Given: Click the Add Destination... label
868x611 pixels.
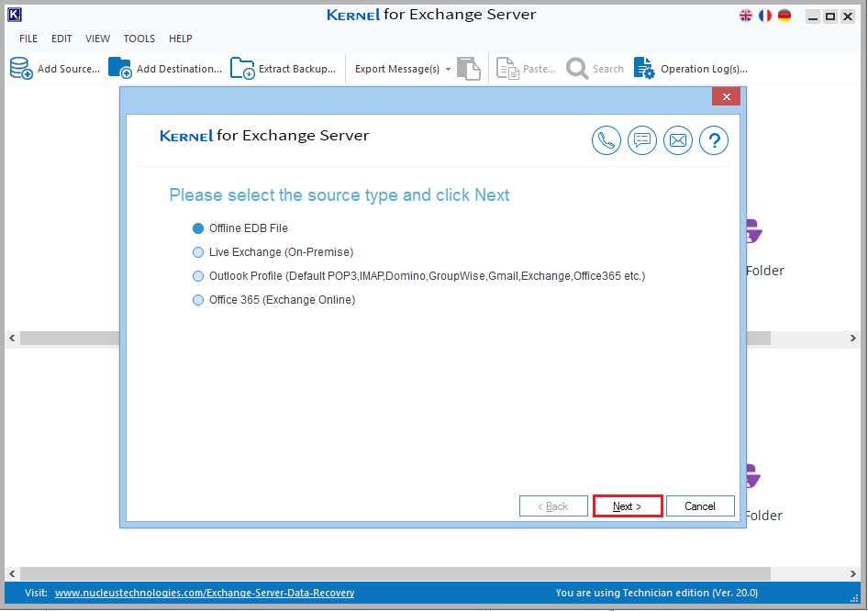Looking at the screenshot, I should 179,69.
